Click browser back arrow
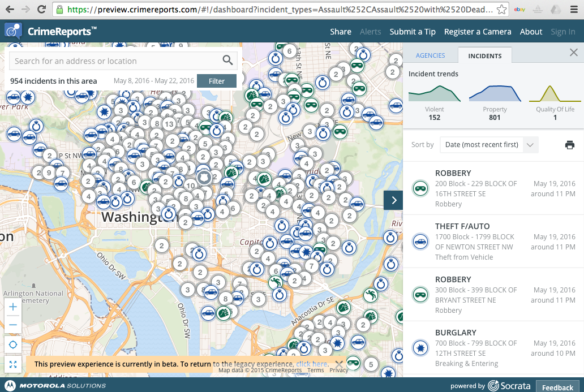 [10, 9]
